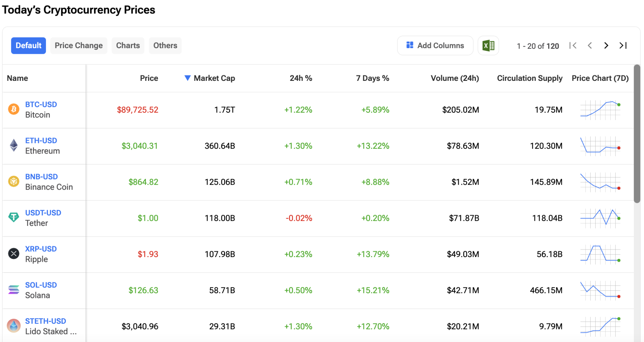Click the Ripple XRP logo icon

[14, 254]
